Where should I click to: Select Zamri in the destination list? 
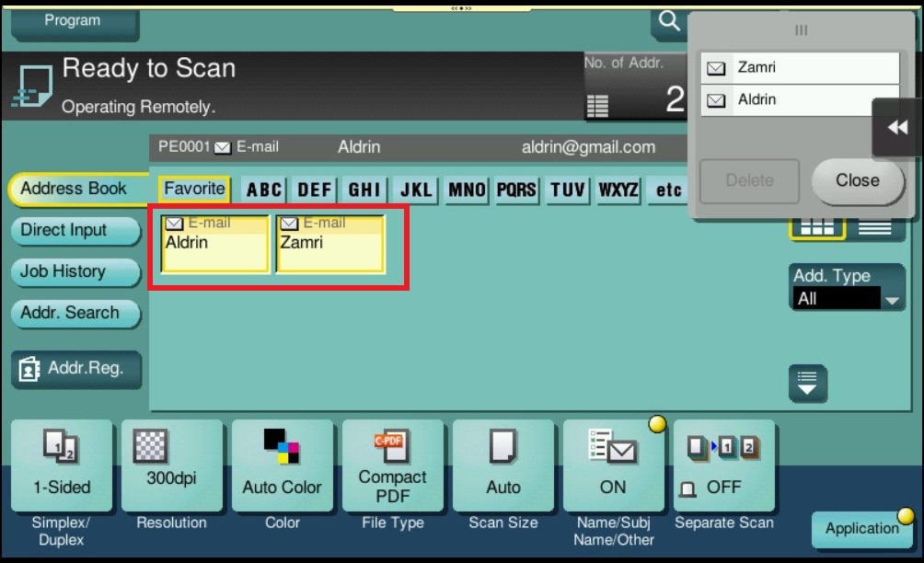(x=799, y=68)
